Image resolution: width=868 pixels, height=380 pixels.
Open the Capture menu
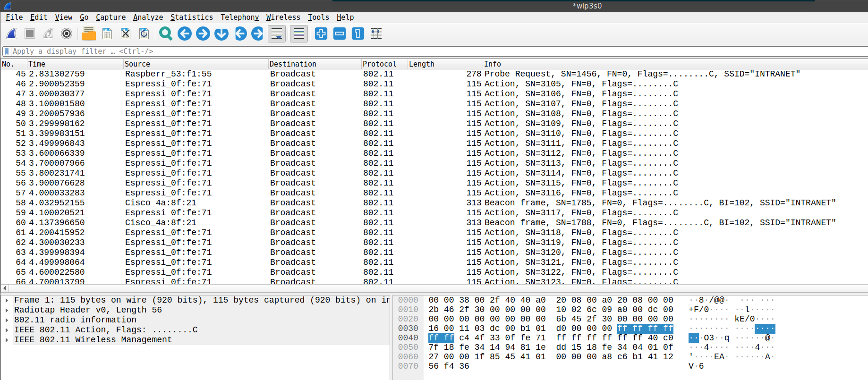coord(111,17)
